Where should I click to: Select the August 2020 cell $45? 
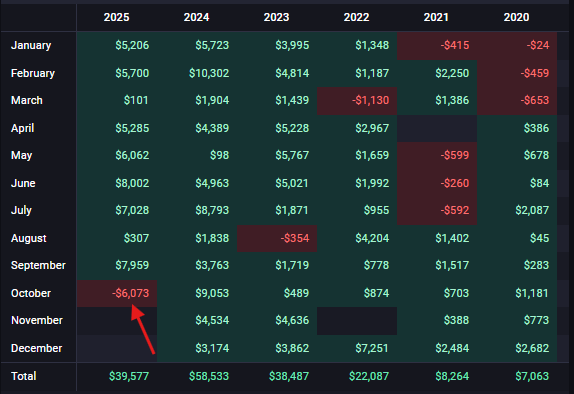point(517,238)
